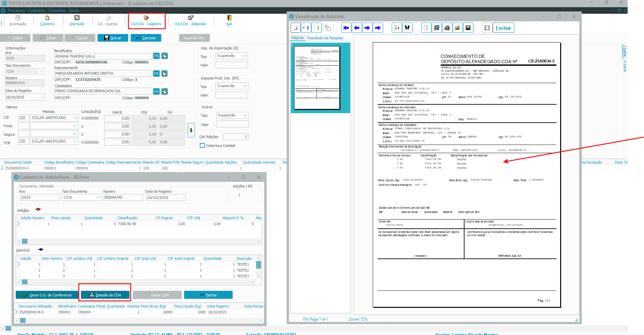Toggle the Cobertura Cambial checkbox
Viewport: 644px width, 335px height.
point(202,146)
